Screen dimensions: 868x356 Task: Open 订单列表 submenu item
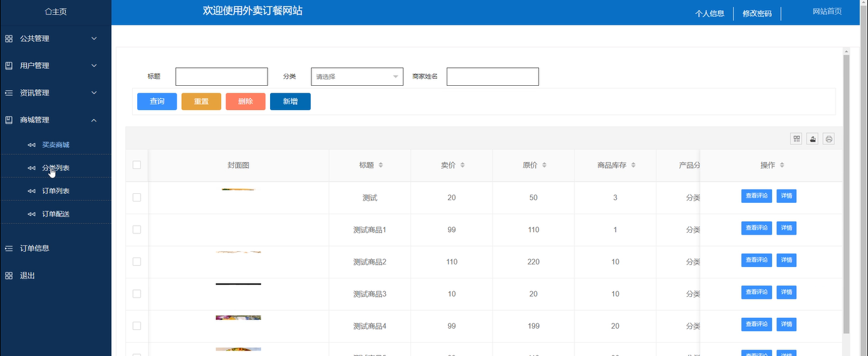click(x=55, y=191)
